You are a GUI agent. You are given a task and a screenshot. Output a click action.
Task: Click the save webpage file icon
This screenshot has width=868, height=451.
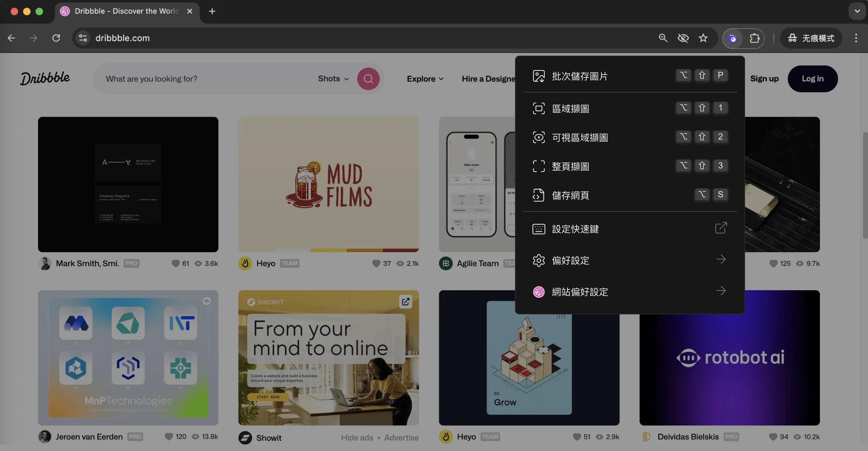539,195
